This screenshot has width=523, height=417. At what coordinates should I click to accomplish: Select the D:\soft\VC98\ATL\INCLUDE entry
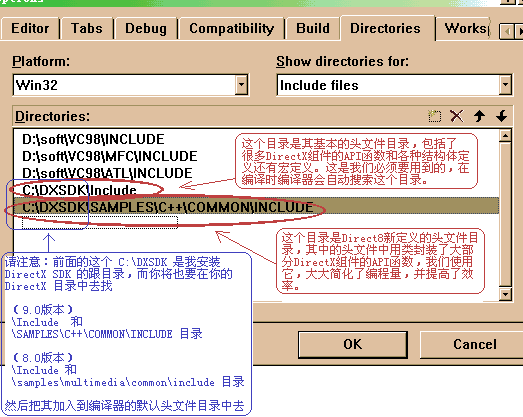(107, 173)
